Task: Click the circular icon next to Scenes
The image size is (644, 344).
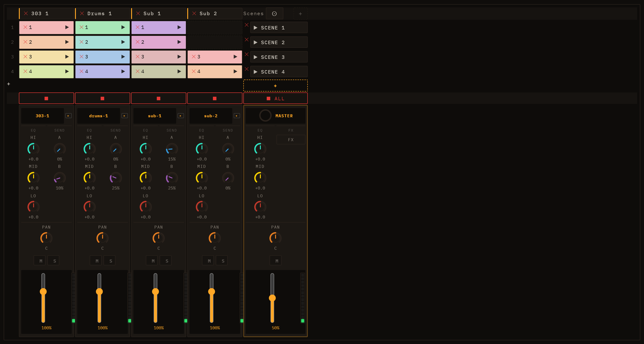Action: [x=274, y=14]
